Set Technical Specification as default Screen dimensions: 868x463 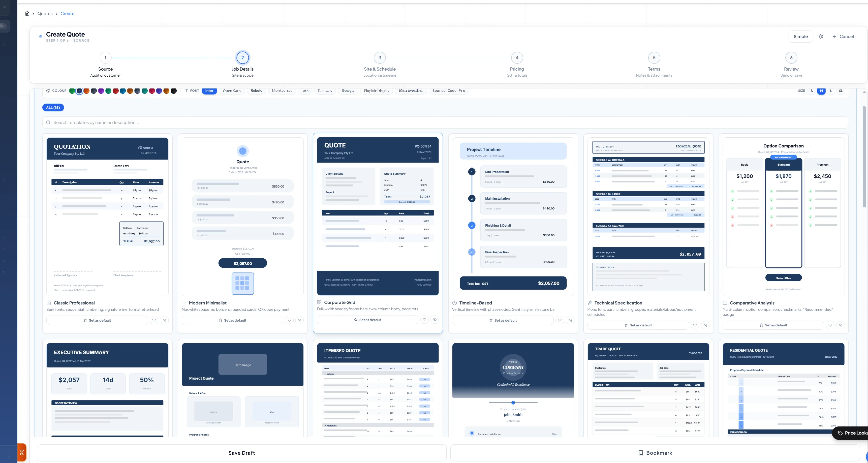click(638, 325)
